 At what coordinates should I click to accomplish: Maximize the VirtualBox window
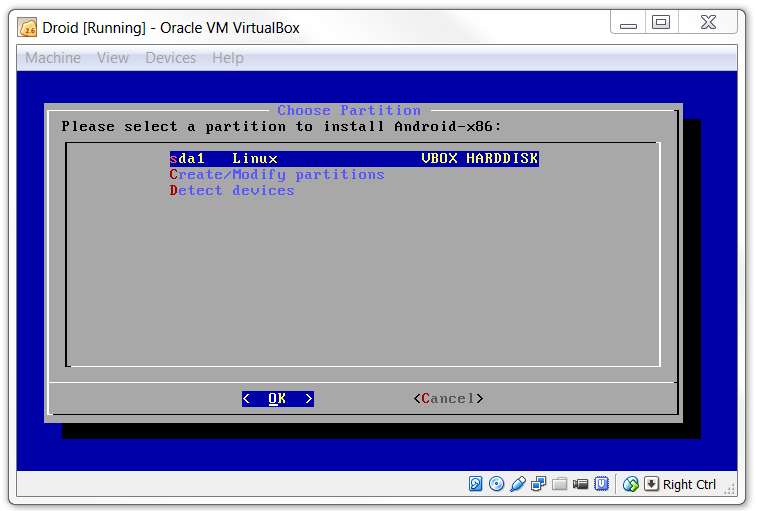click(x=661, y=23)
